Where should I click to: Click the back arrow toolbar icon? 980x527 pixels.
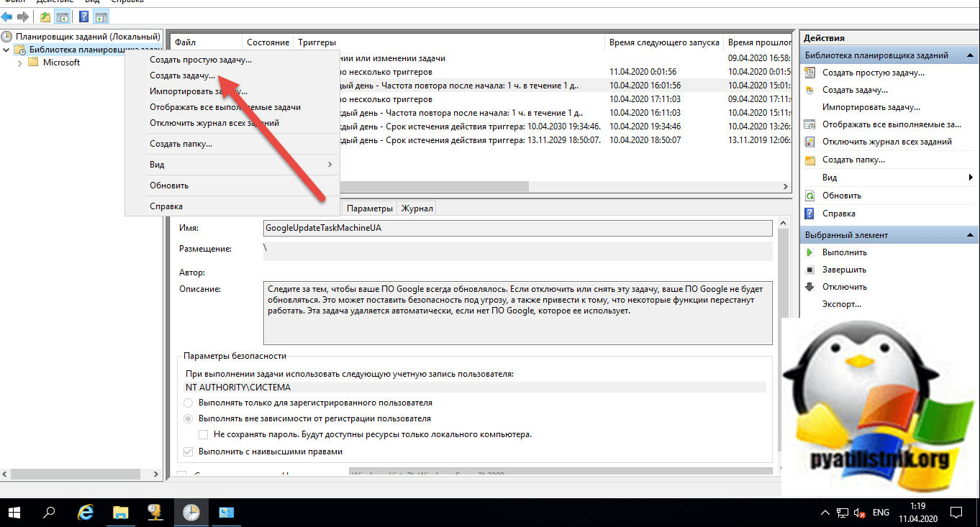[x=7, y=17]
